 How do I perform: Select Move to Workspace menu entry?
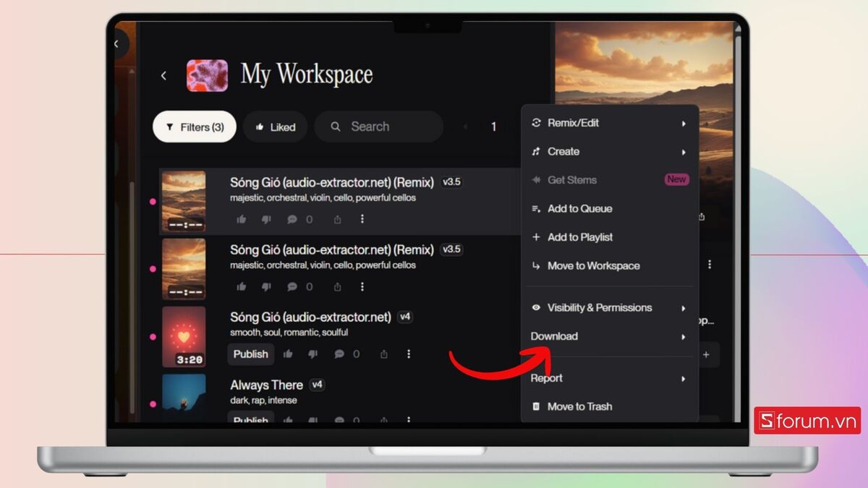pyautogui.click(x=609, y=266)
